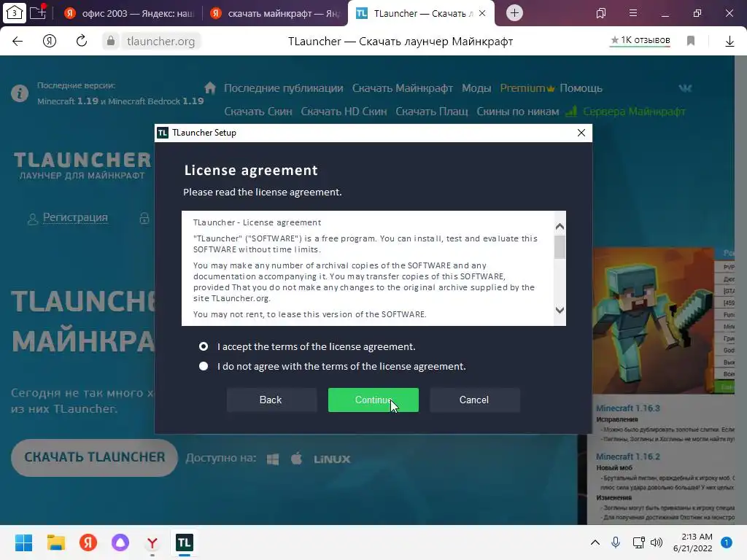Open the network display tray icon
747x560 pixels.
[638, 542]
